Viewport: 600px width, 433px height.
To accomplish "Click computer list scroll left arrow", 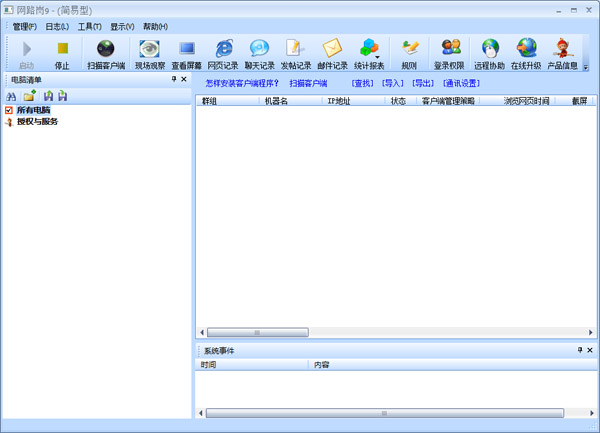I will point(202,332).
